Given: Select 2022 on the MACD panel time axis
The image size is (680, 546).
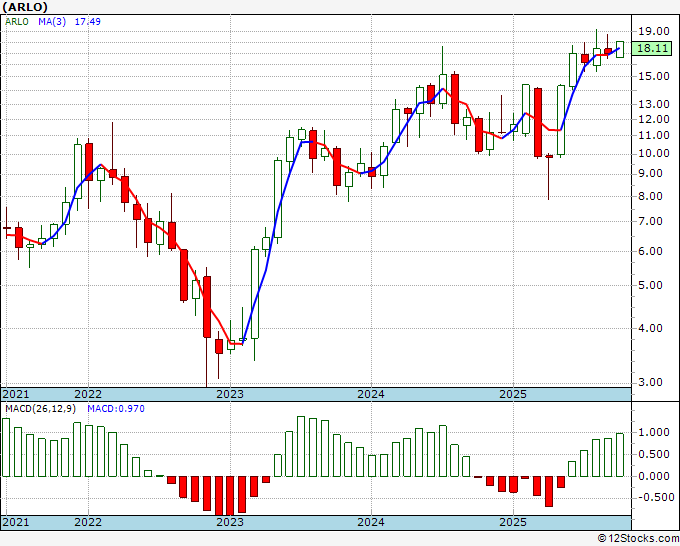Looking at the screenshot, I should point(88,522).
